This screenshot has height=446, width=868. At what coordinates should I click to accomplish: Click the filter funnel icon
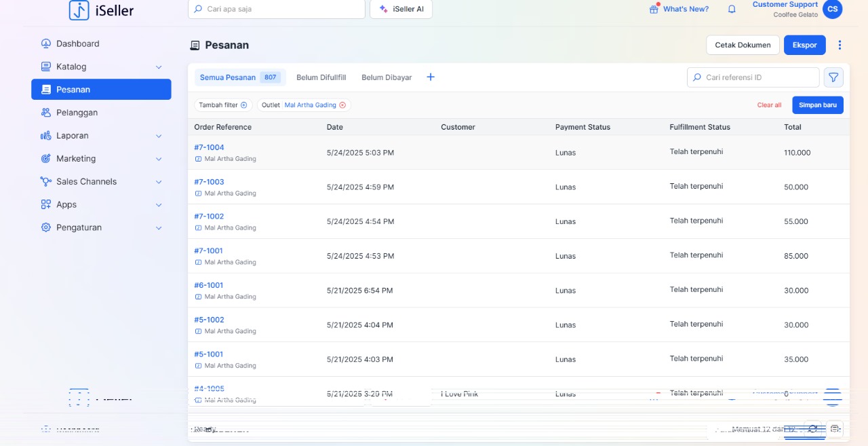(833, 77)
